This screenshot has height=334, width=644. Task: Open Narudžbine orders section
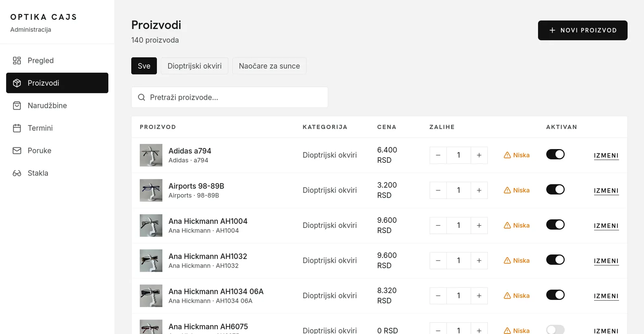[57, 106]
